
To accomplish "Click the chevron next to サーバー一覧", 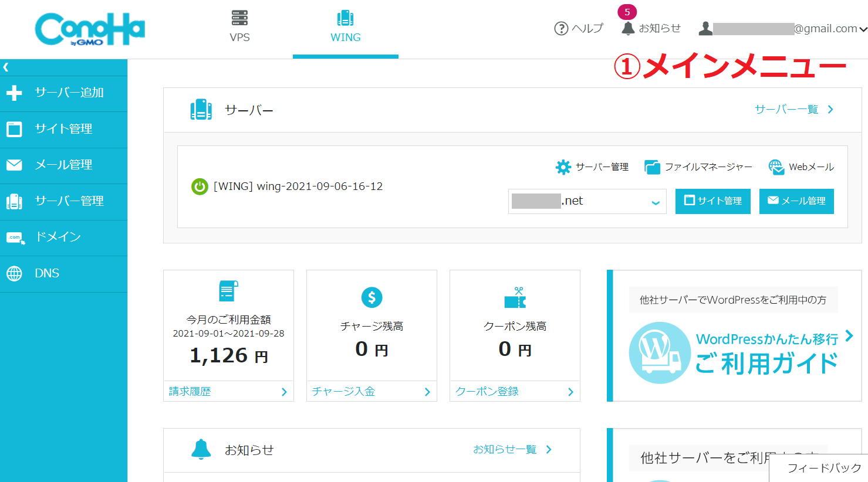I will click(830, 109).
